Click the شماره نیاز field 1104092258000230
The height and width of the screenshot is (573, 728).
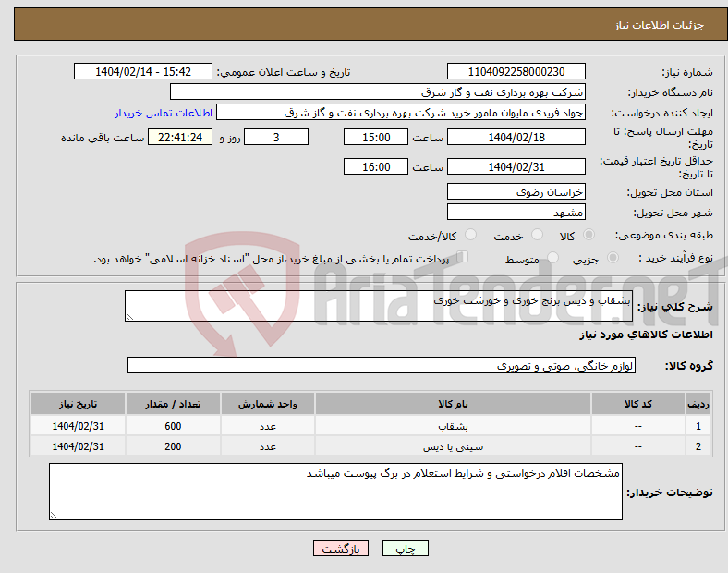point(516,71)
